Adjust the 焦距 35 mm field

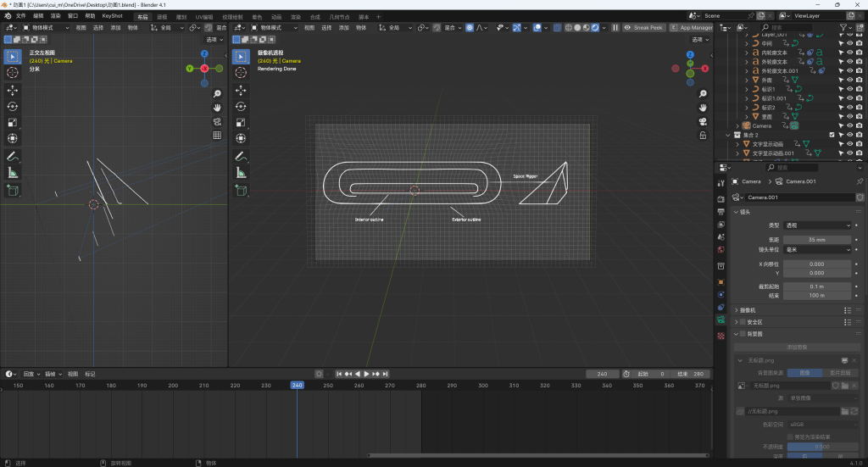(817, 240)
